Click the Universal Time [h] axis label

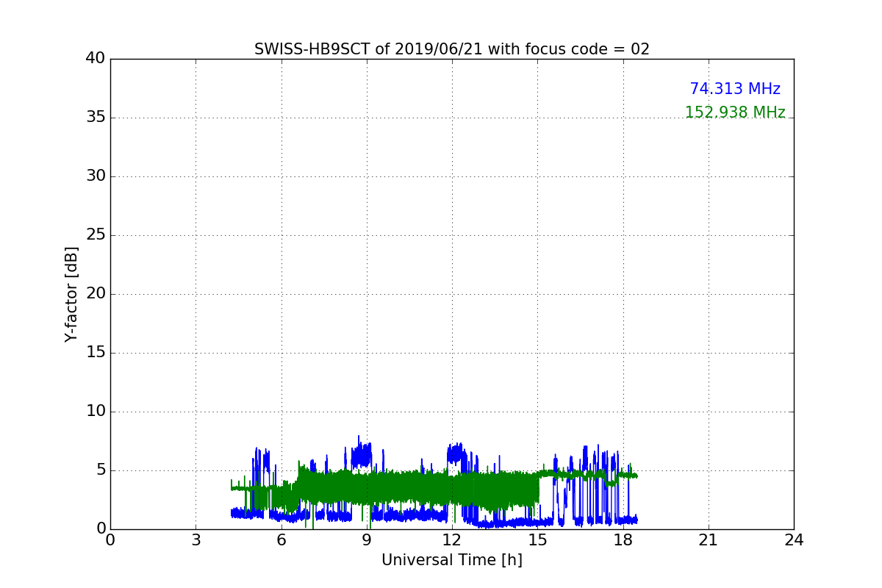tap(452, 560)
